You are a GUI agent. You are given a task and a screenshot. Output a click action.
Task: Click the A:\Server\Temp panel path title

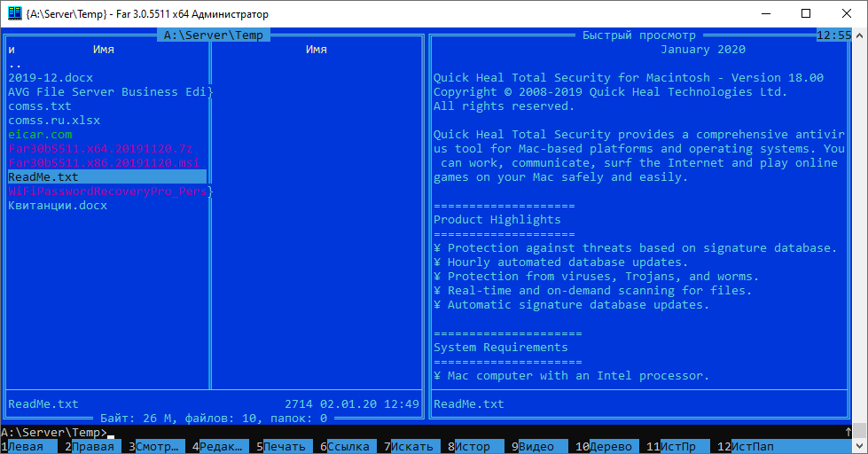click(x=214, y=35)
